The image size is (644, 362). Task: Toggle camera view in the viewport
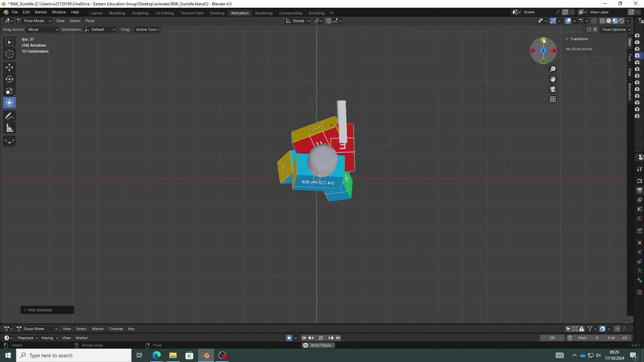tap(553, 89)
